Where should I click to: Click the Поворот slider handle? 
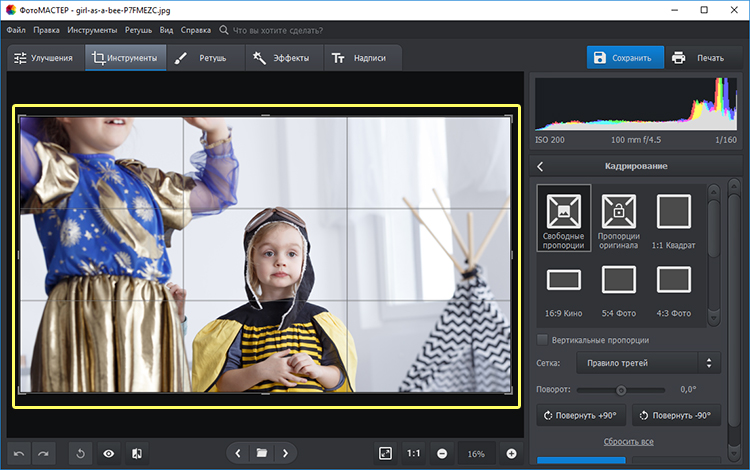click(621, 390)
